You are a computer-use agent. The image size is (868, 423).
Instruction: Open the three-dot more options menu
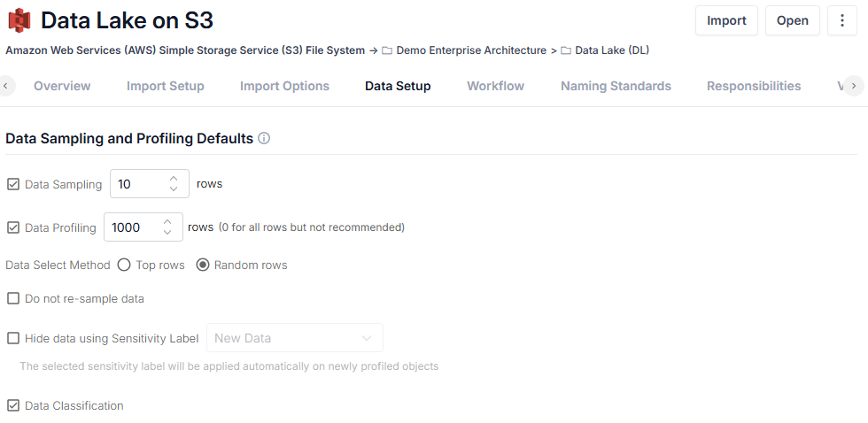[x=842, y=20]
